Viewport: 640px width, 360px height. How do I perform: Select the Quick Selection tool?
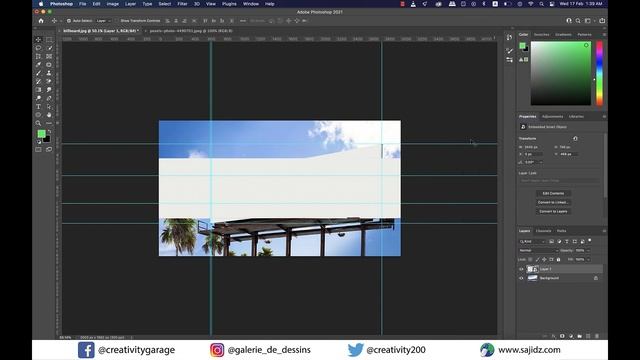pyautogui.click(x=49, y=48)
